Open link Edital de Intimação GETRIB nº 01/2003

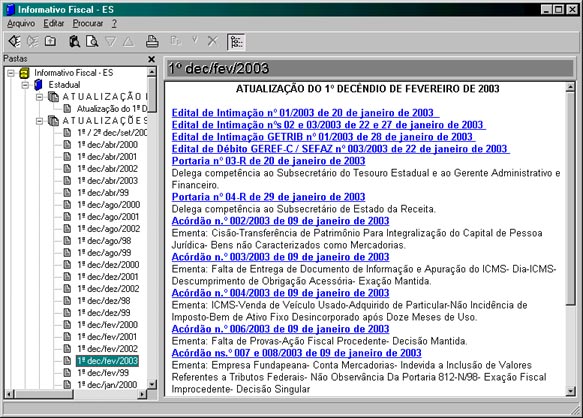323,136
